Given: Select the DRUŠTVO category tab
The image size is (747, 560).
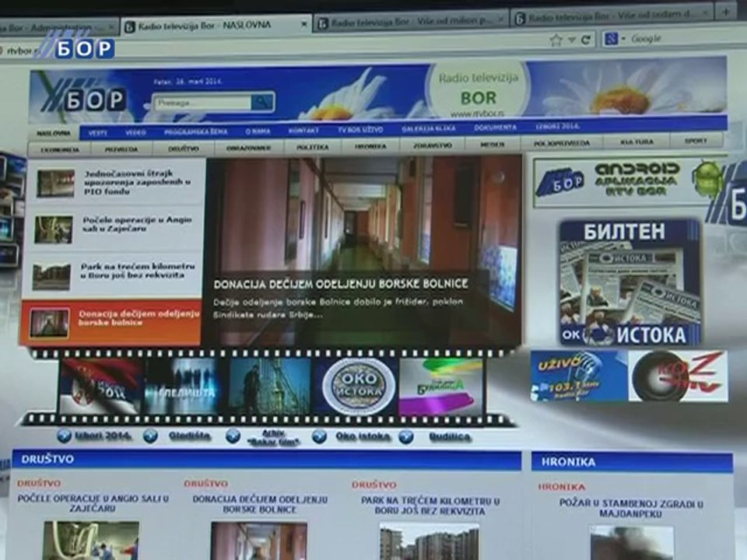Looking at the screenshot, I should pos(184,149).
